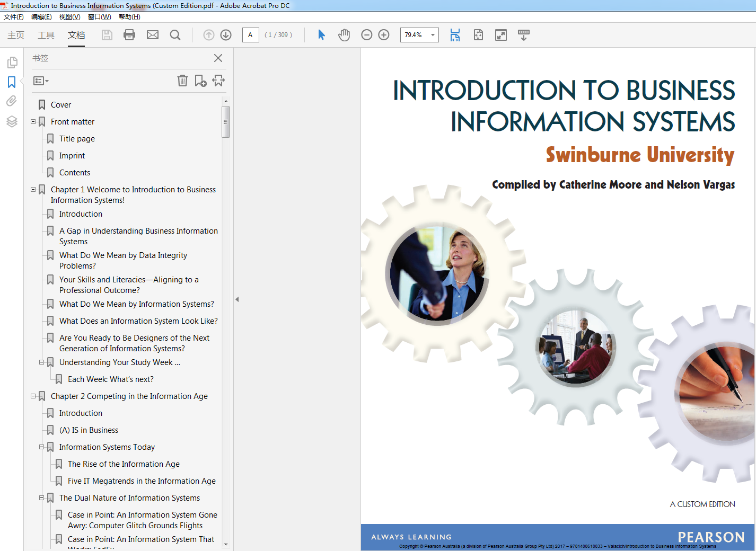Viewport: 756px width, 551px height.
Task: Open zoom level dropdown 79.4%
Action: [433, 35]
